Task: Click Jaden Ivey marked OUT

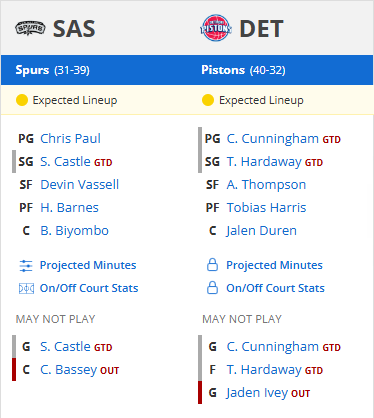Action: 257,393
